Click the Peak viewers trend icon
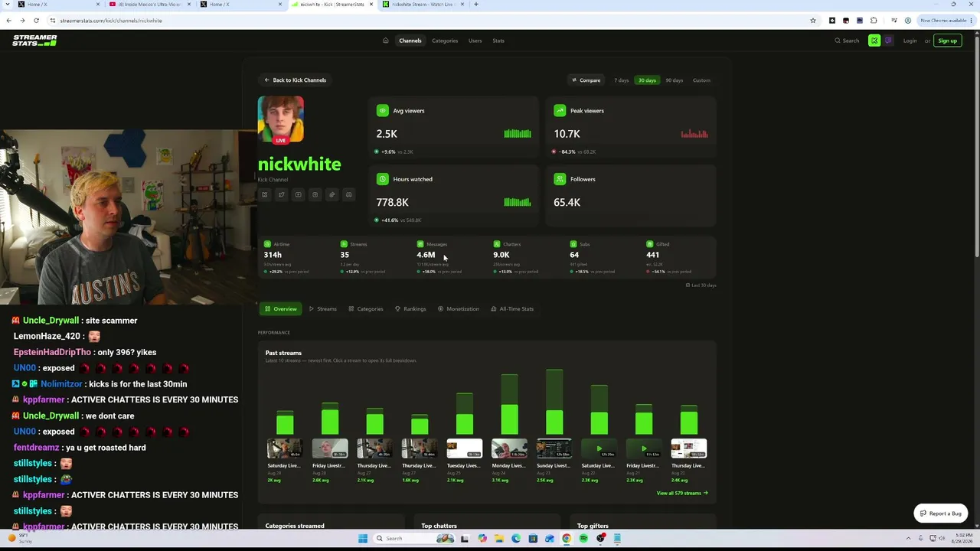980x551 pixels. point(560,111)
